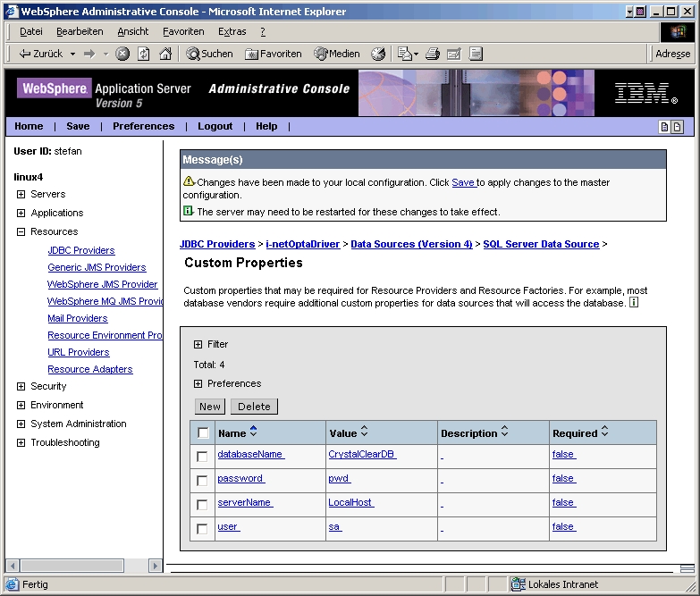Expand the Security tree node
The image size is (700, 596).
21,386
